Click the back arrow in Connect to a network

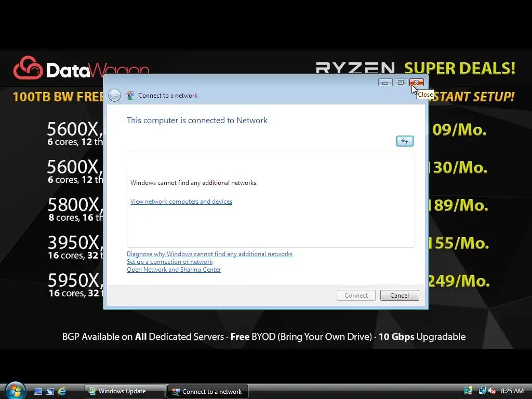point(114,96)
